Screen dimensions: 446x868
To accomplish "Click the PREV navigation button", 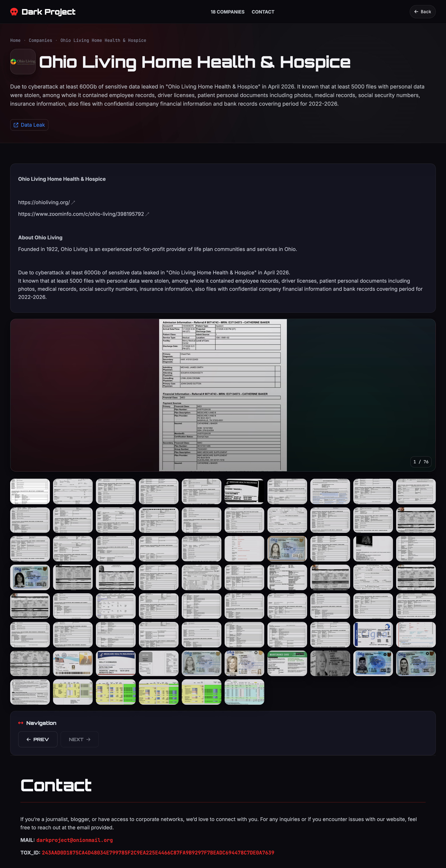I will [38, 739].
